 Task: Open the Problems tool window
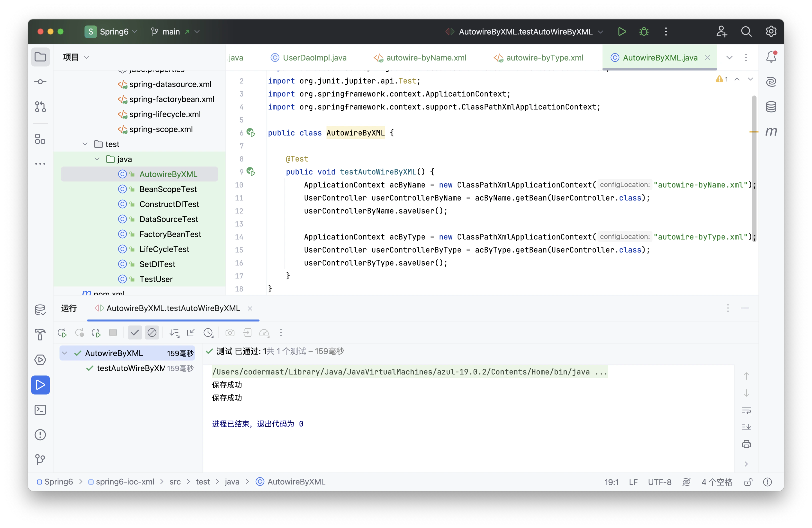click(40, 434)
